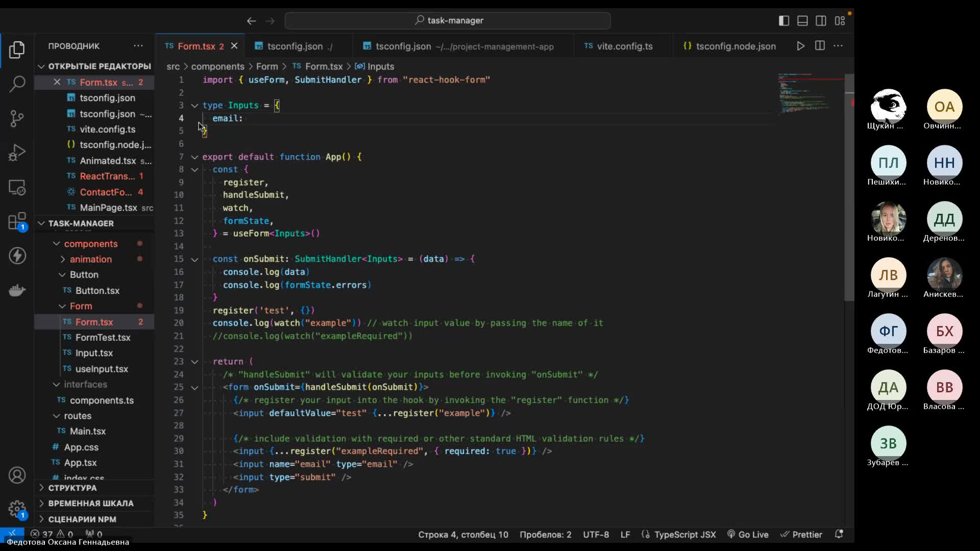Viewport: 980px width, 551px height.
Task: Open the Explorer view in activity bar
Action: pos(17,49)
